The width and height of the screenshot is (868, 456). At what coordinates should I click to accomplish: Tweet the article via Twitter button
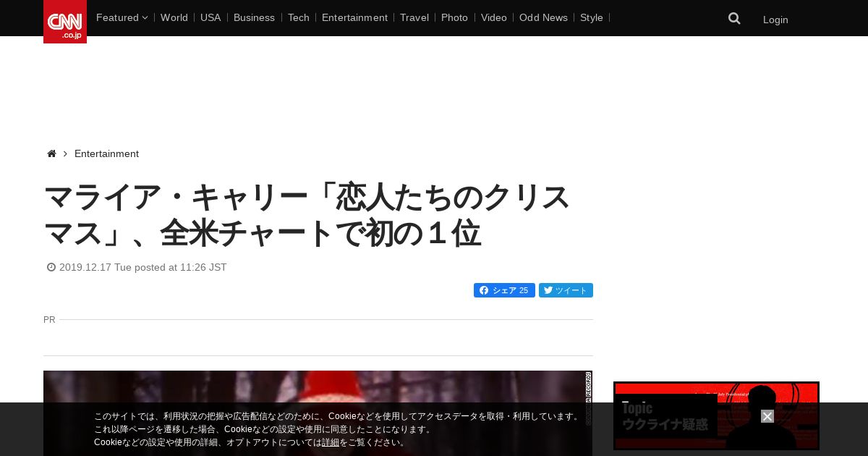click(x=566, y=290)
